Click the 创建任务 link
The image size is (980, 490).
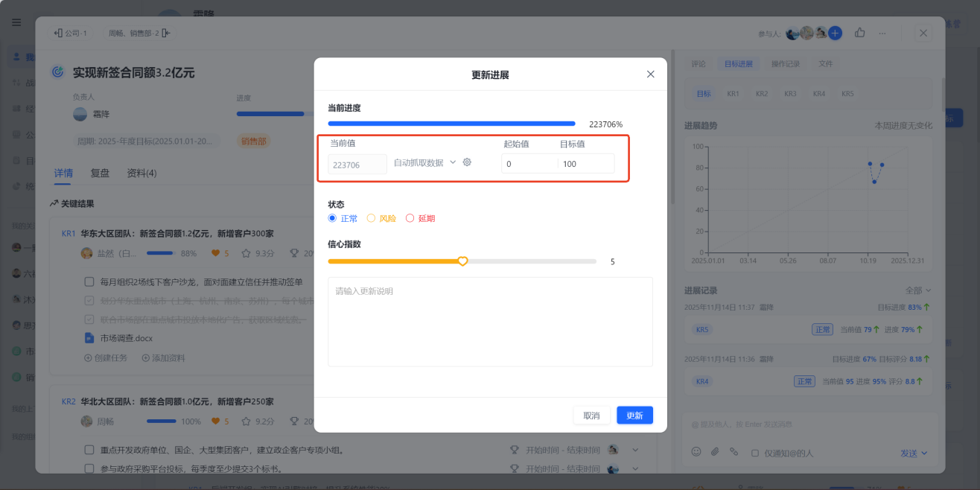point(106,357)
